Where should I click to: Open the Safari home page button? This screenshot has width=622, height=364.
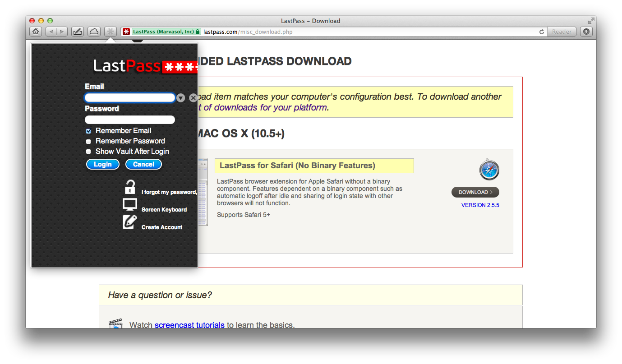(36, 32)
